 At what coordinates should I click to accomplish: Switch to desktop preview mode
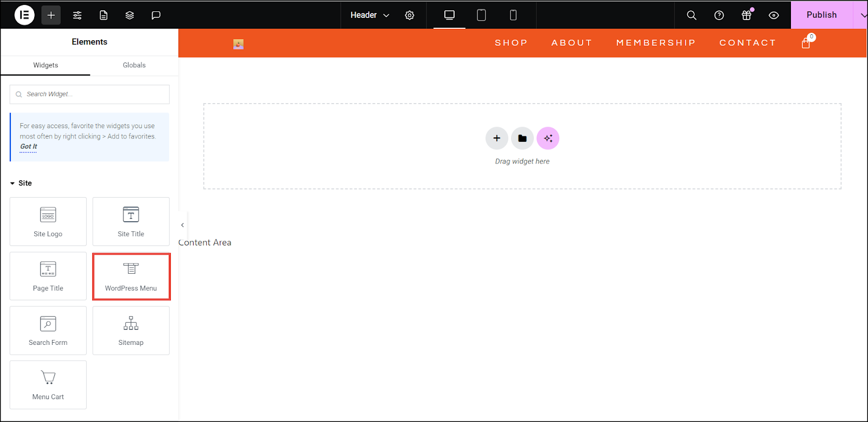click(x=449, y=15)
